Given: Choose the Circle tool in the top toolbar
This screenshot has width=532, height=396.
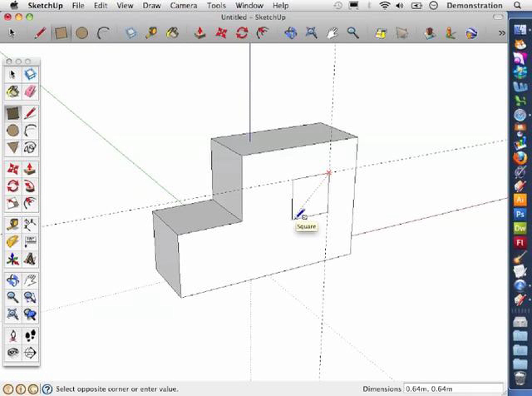Looking at the screenshot, I should pyautogui.click(x=82, y=33).
